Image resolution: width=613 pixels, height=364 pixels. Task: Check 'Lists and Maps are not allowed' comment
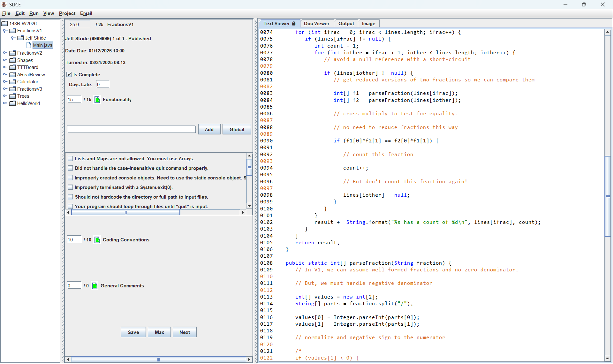coord(70,158)
